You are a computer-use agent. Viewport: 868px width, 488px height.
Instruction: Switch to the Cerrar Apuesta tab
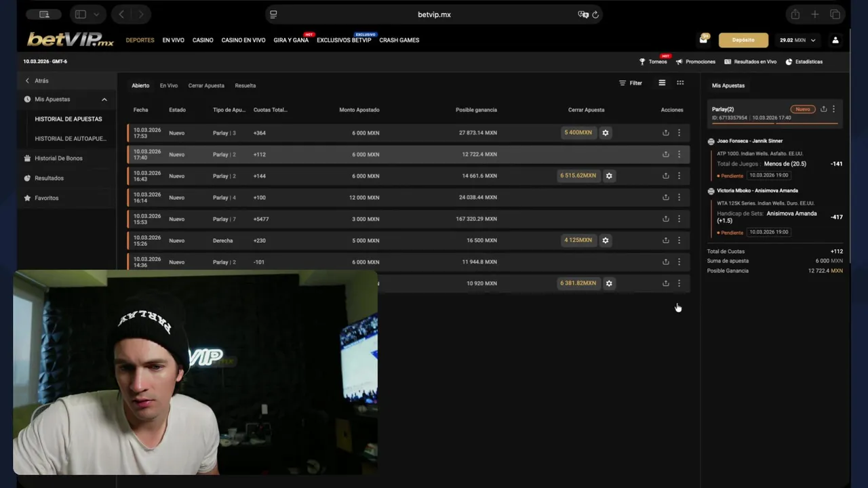point(206,85)
